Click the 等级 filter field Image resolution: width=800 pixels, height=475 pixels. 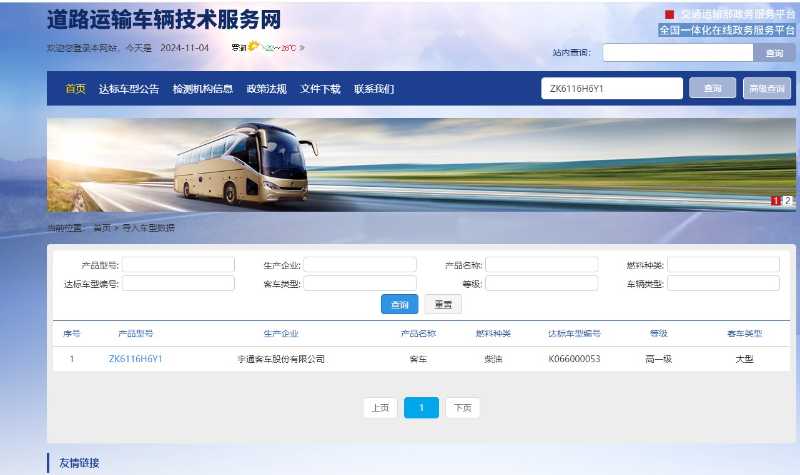[542, 283]
